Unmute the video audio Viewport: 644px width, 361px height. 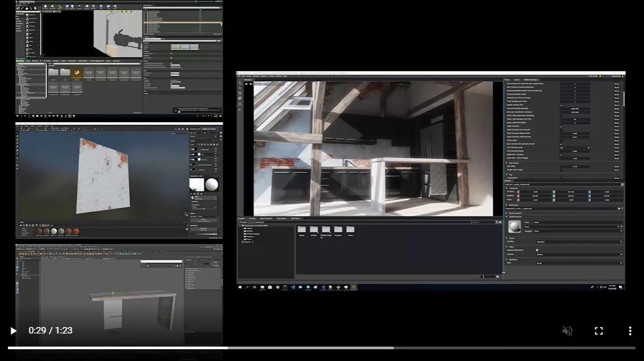point(567,331)
